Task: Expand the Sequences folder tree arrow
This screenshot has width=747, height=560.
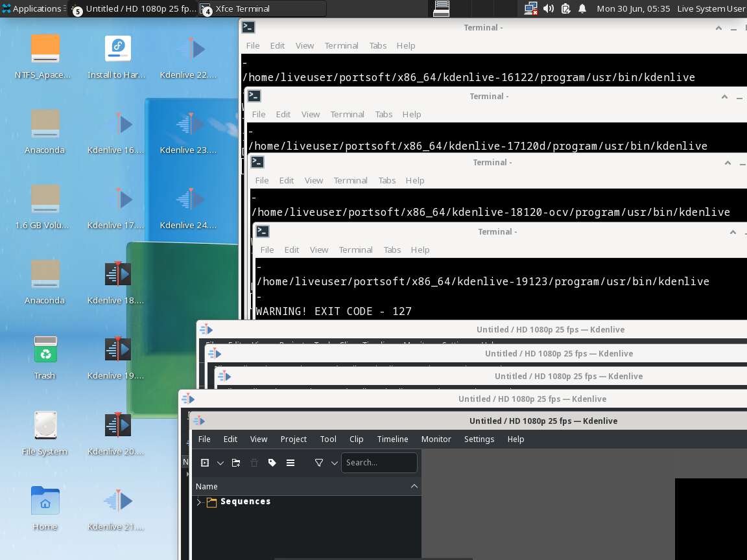Action: coord(199,502)
